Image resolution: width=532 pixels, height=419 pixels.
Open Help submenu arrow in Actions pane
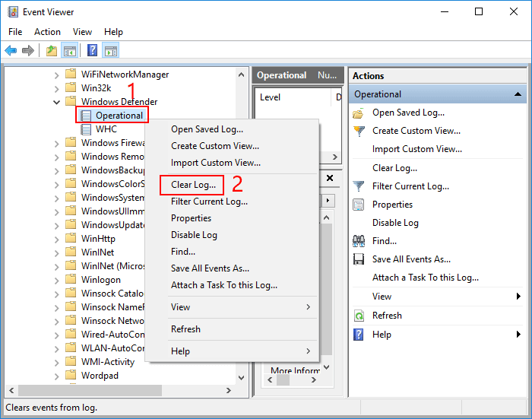(518, 334)
